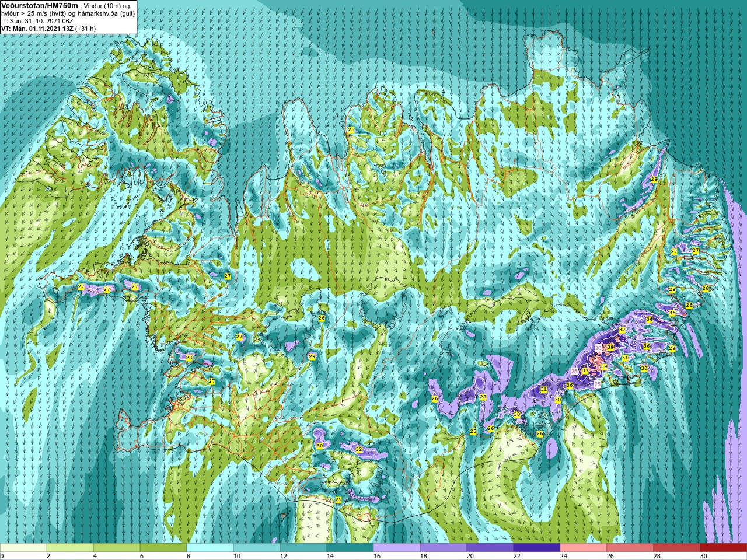The width and height of the screenshot is (747, 560).
Task: Select the dark red above-30 m/s legend swatch
Action: tap(724, 548)
